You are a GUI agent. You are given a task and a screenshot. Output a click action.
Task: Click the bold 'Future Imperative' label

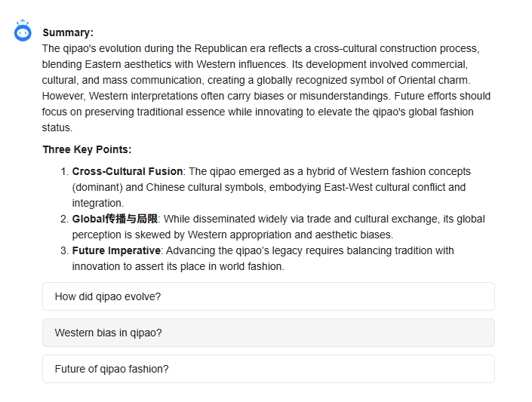116,250
